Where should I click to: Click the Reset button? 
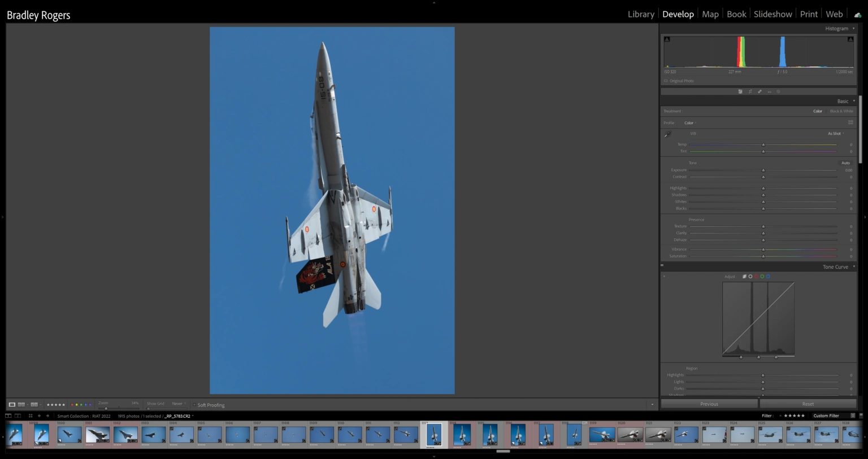coord(808,404)
